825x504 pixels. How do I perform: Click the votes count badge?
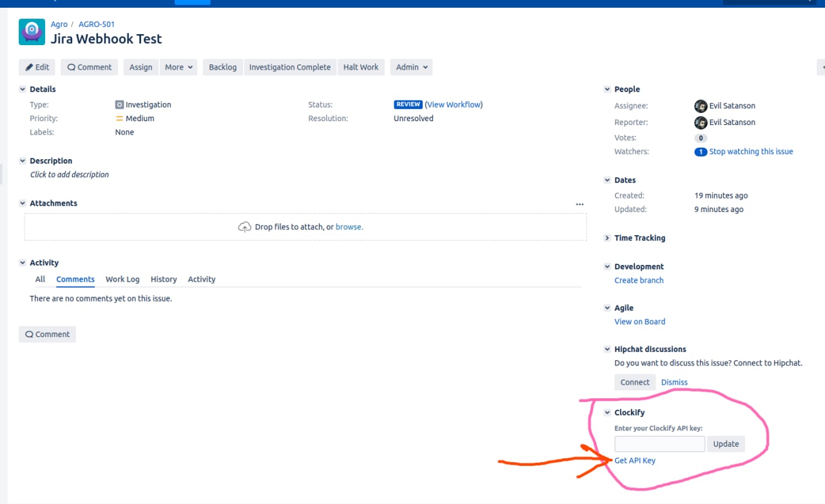click(x=701, y=138)
